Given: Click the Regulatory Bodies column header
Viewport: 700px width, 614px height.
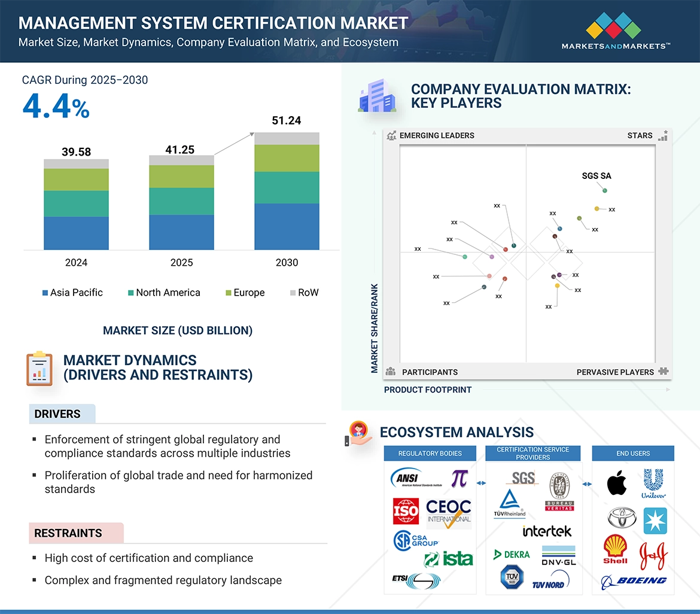Looking at the screenshot, I should 430,454.
